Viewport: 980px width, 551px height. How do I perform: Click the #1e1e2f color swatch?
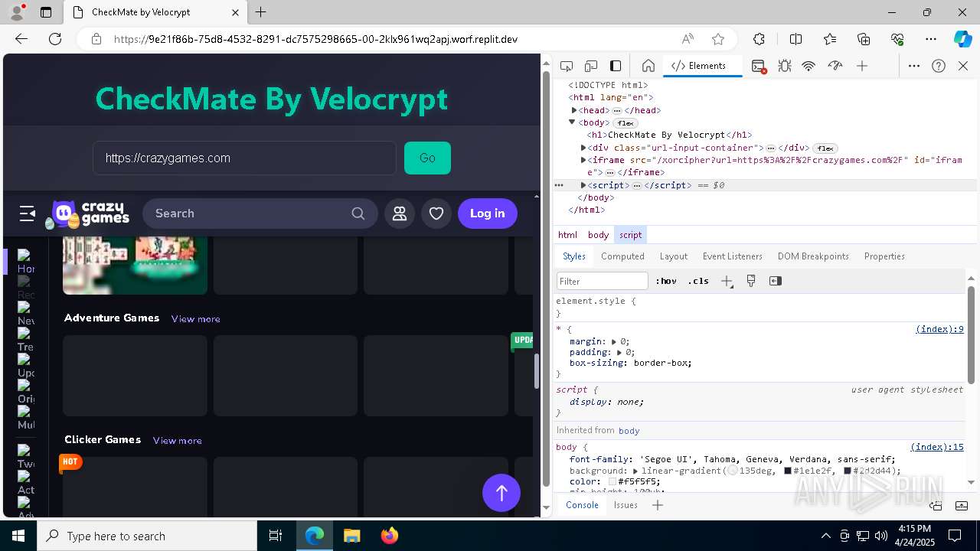tap(788, 471)
